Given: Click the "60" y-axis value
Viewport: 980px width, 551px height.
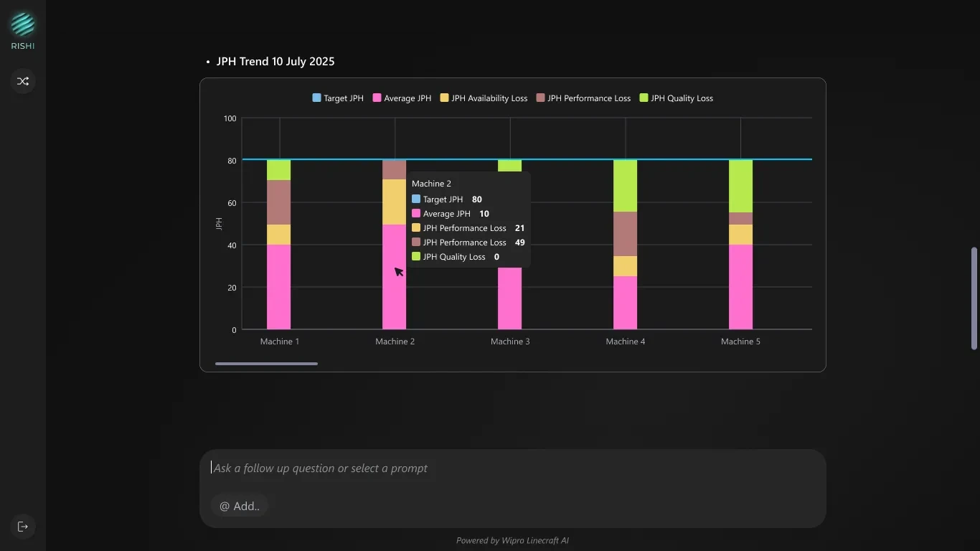Looking at the screenshot, I should pos(232,203).
